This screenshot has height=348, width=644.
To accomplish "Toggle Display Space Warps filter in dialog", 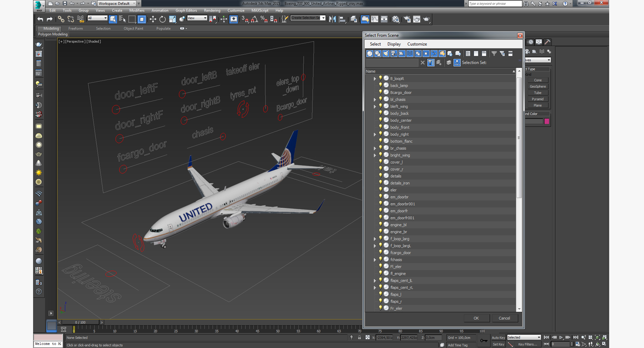I will pyautogui.click(x=410, y=54).
